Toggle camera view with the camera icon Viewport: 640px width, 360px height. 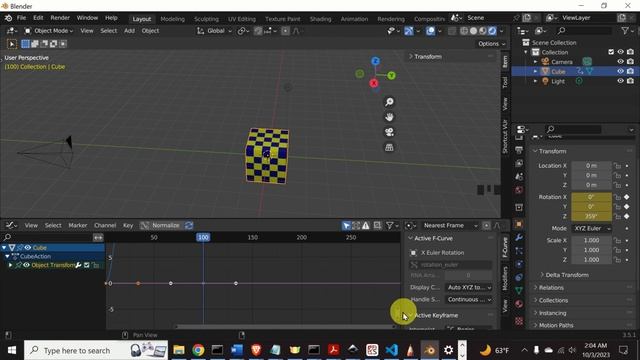pos(389,132)
